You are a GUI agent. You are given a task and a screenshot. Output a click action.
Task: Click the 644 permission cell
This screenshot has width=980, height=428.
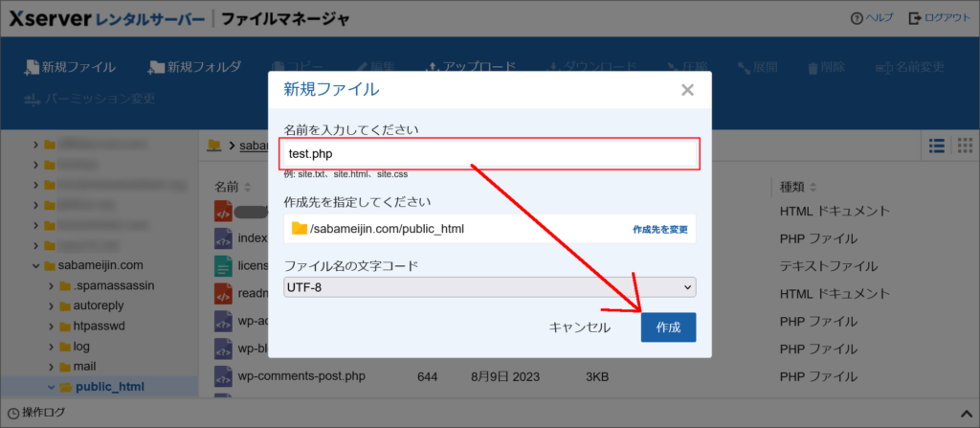(427, 376)
